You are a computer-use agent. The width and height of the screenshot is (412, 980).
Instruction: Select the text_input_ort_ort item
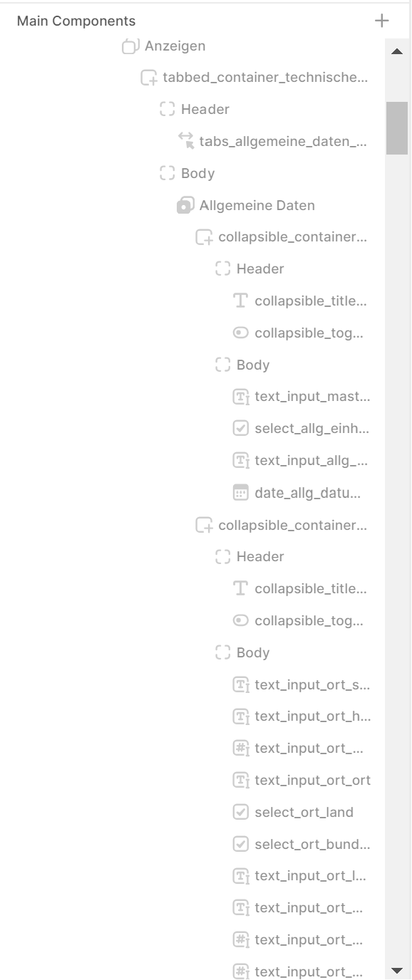[x=302, y=781]
